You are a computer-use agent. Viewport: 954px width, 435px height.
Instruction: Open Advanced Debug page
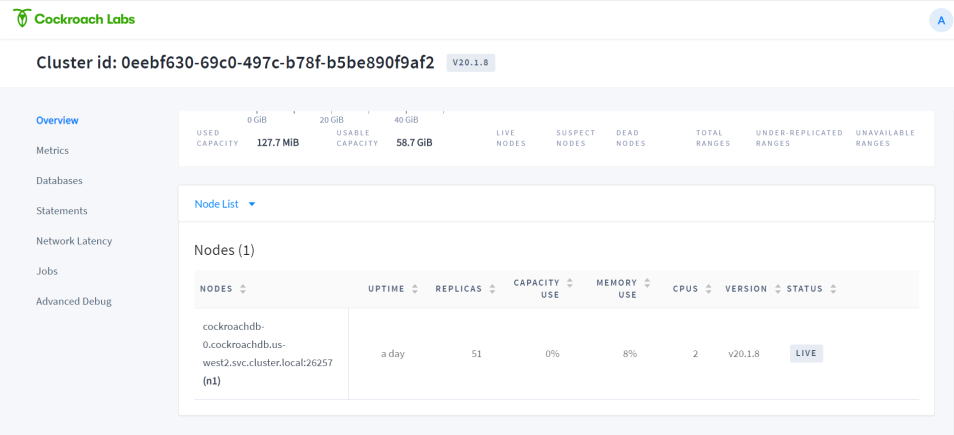click(x=74, y=301)
